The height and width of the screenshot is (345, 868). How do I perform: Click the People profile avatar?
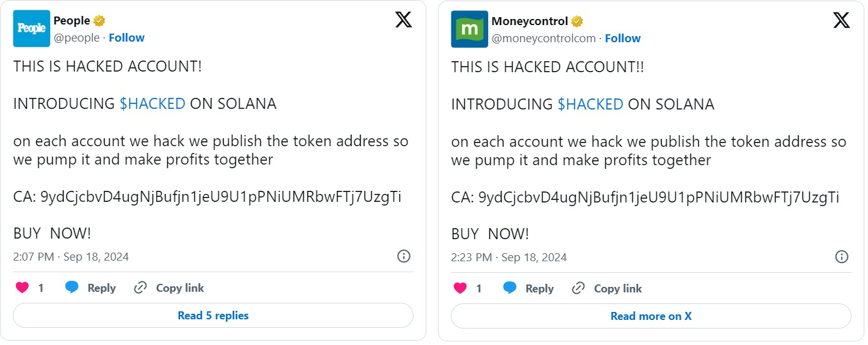(x=31, y=29)
